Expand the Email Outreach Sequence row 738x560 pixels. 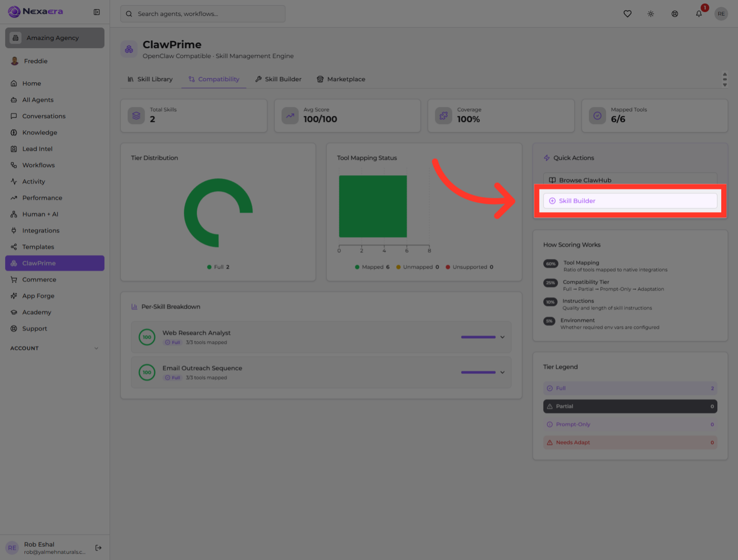tap(321, 372)
